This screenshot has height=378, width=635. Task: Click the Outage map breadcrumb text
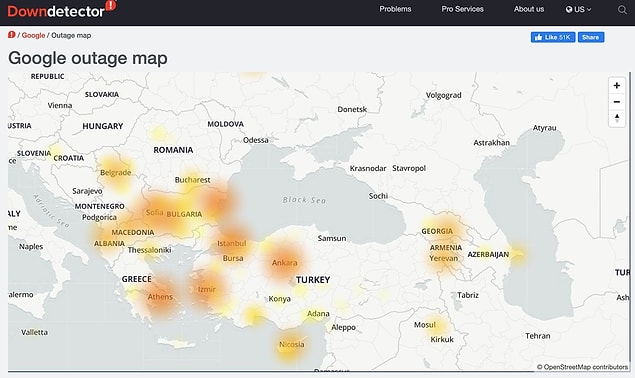[71, 35]
